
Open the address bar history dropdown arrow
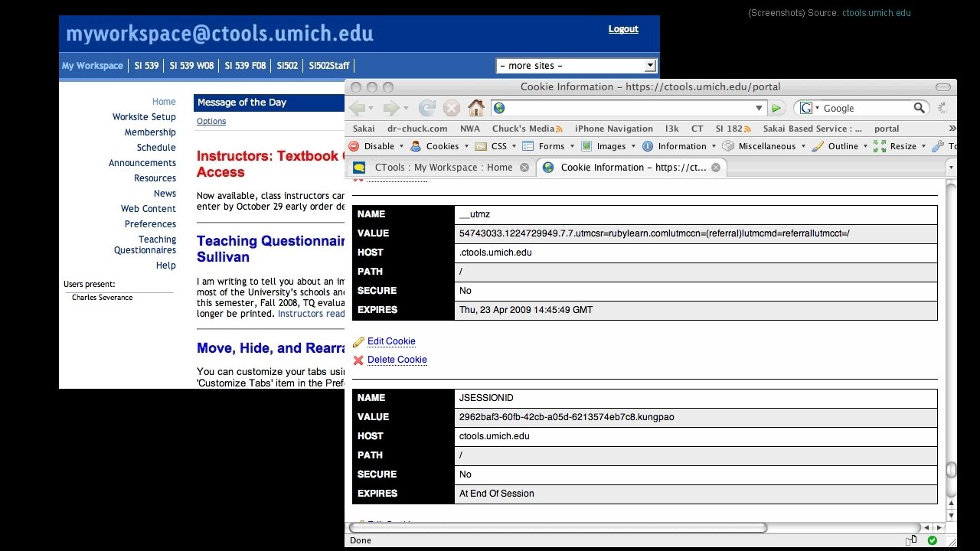click(759, 109)
